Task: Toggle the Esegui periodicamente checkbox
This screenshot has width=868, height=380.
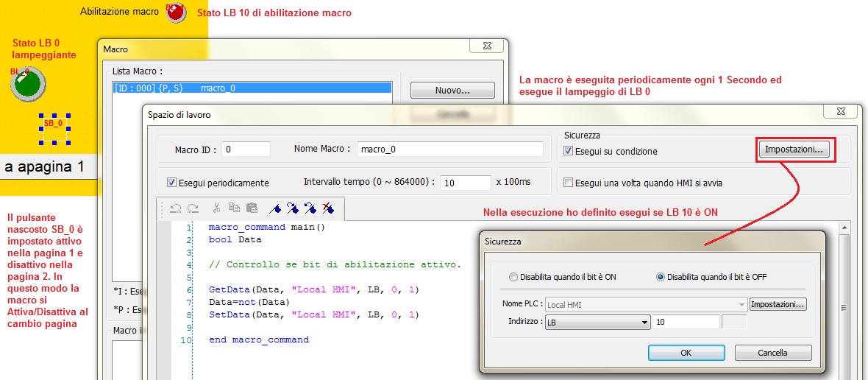Action: point(171,182)
